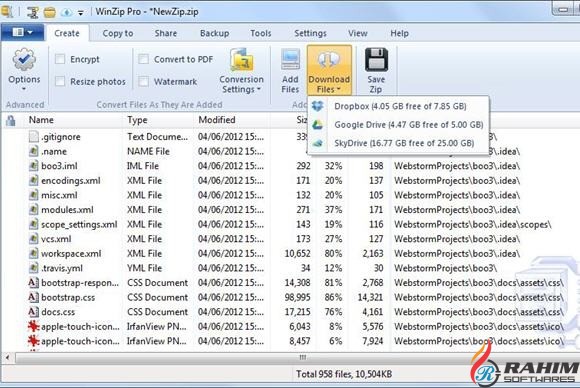Click the second quick access toolbar icon
The image size is (580, 388).
[x=33, y=12]
